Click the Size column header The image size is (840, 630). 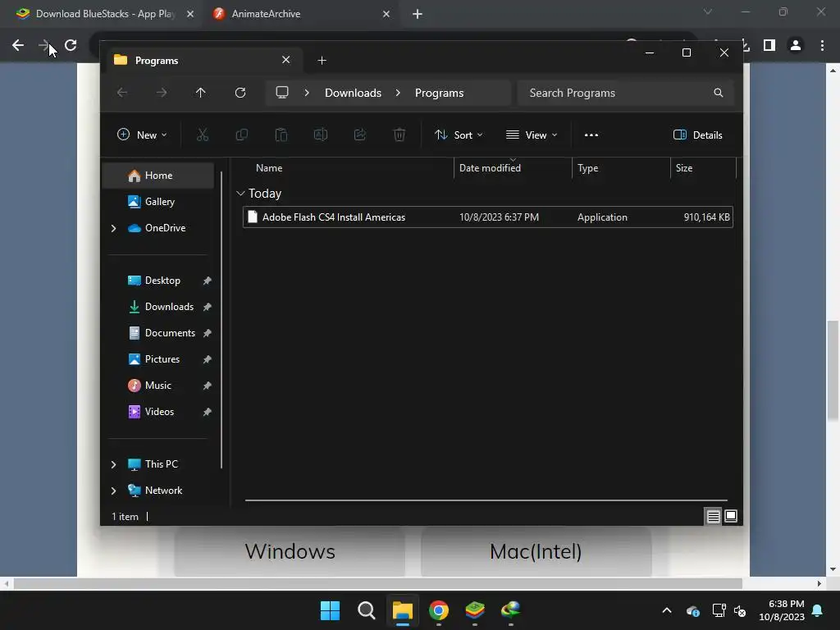pyautogui.click(x=684, y=167)
